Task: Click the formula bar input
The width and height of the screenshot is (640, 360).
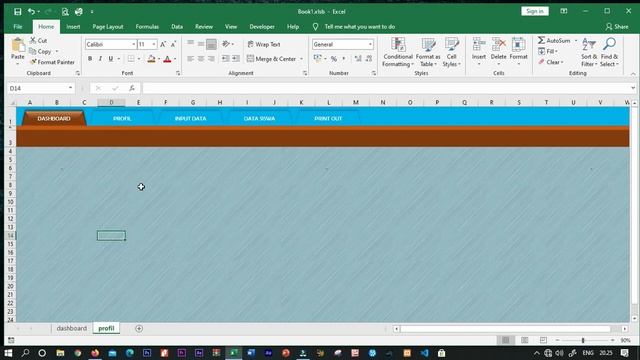Action: point(386,88)
